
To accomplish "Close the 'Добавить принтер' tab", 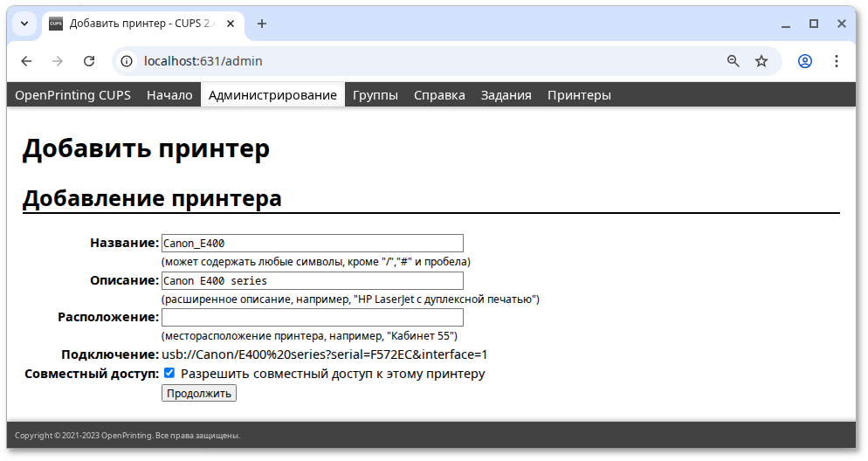I will click(231, 24).
